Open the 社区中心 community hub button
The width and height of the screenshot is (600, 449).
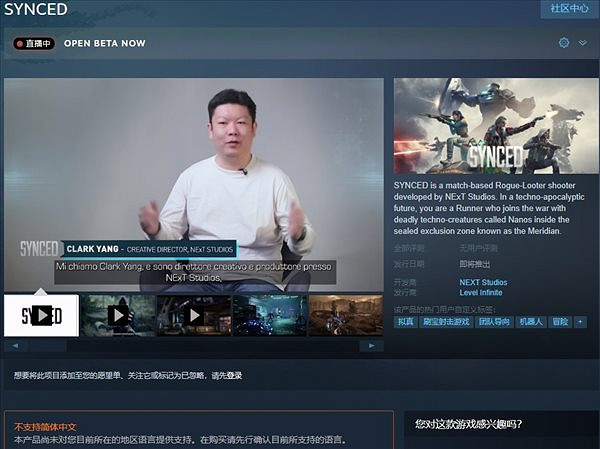569,8
